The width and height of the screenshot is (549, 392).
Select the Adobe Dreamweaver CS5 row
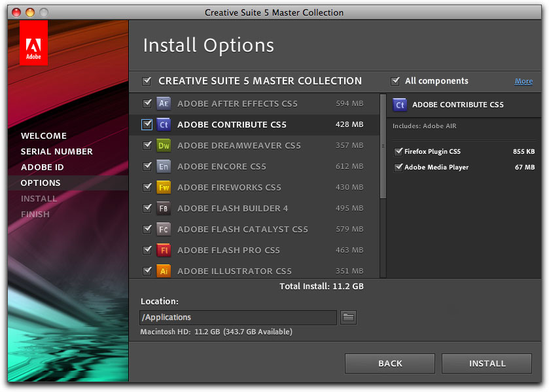tap(255, 145)
